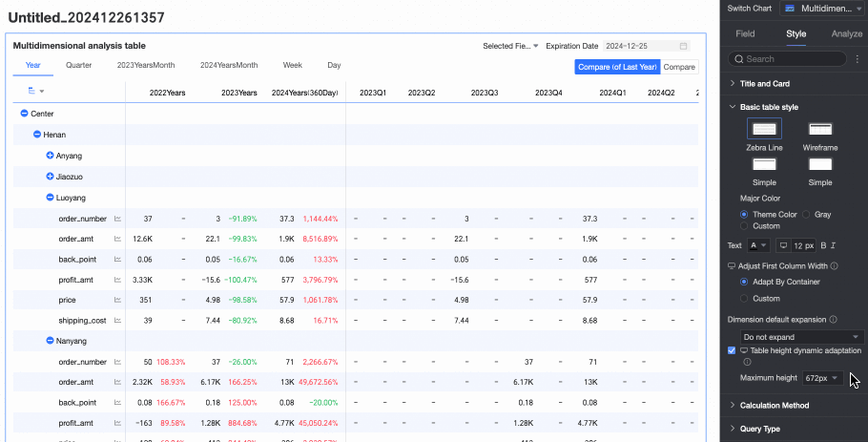
Task: Choose the Wireframe table style
Action: (x=819, y=129)
